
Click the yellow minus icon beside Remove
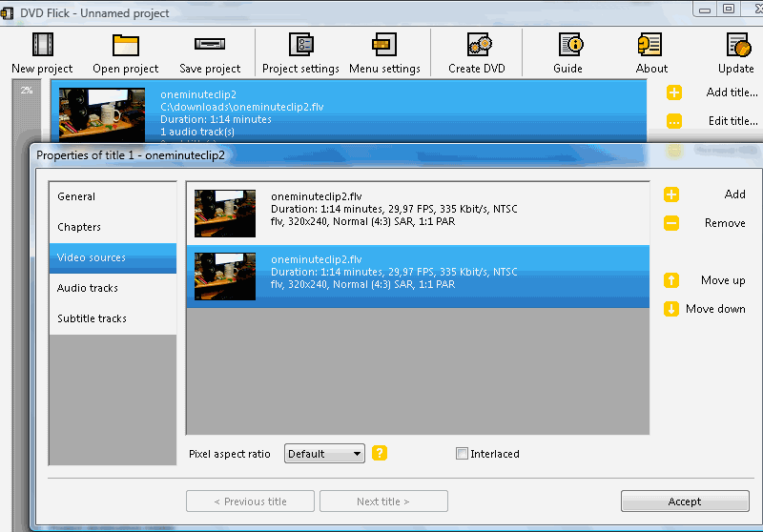(671, 223)
